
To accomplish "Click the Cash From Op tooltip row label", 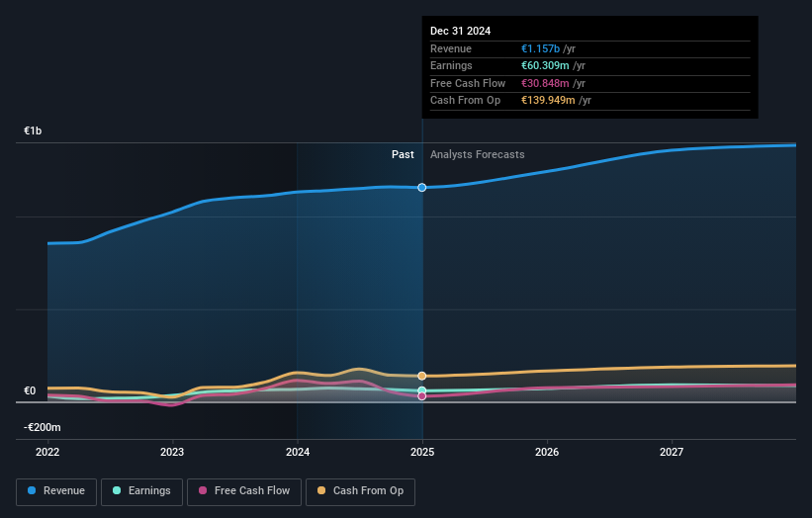I will pyautogui.click(x=465, y=101).
